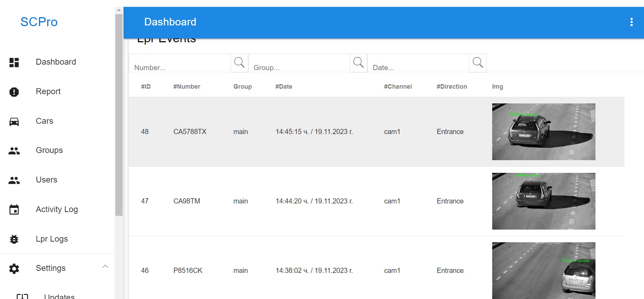
Task: Search by date magnifier button
Action: 478,63
